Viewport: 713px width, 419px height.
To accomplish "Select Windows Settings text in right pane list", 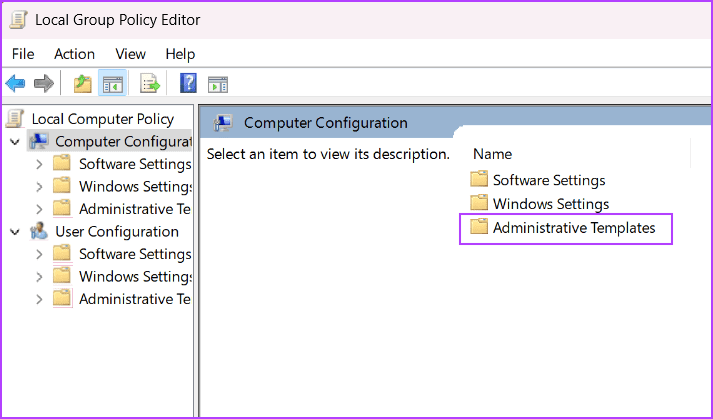I will pos(551,204).
